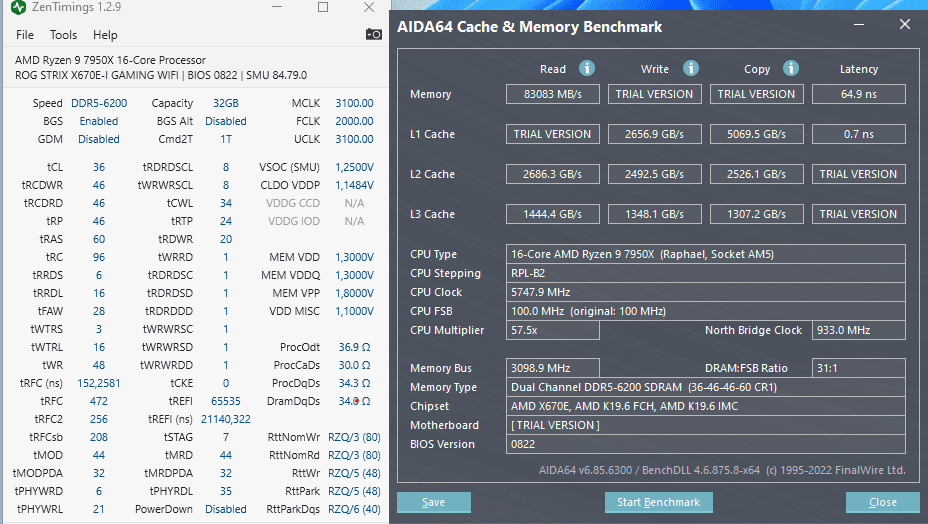Screen dimensions: 928x524
Task: Click FCLK value 2000.00
Action: pos(354,121)
